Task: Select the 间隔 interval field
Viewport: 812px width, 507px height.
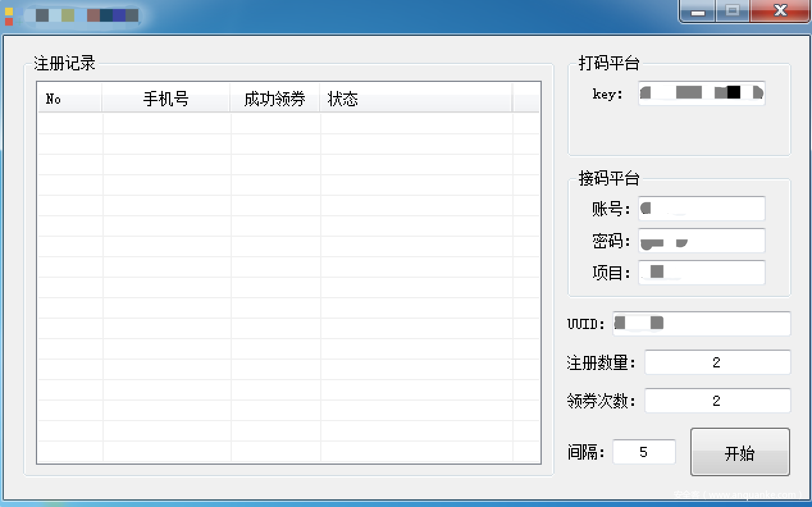Action: (644, 452)
